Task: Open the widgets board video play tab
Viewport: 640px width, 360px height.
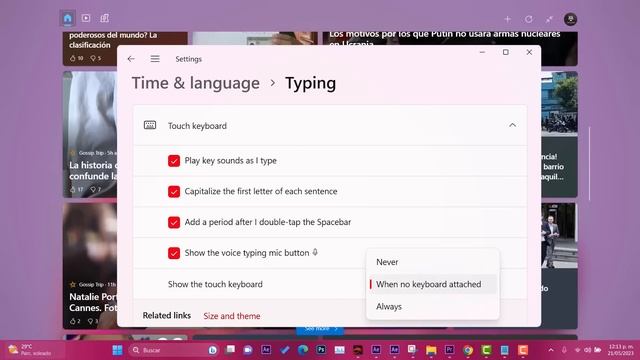Action: (x=86, y=18)
